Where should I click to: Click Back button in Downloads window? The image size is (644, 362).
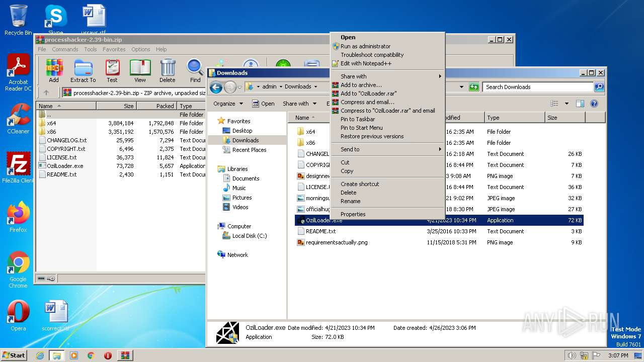click(216, 87)
